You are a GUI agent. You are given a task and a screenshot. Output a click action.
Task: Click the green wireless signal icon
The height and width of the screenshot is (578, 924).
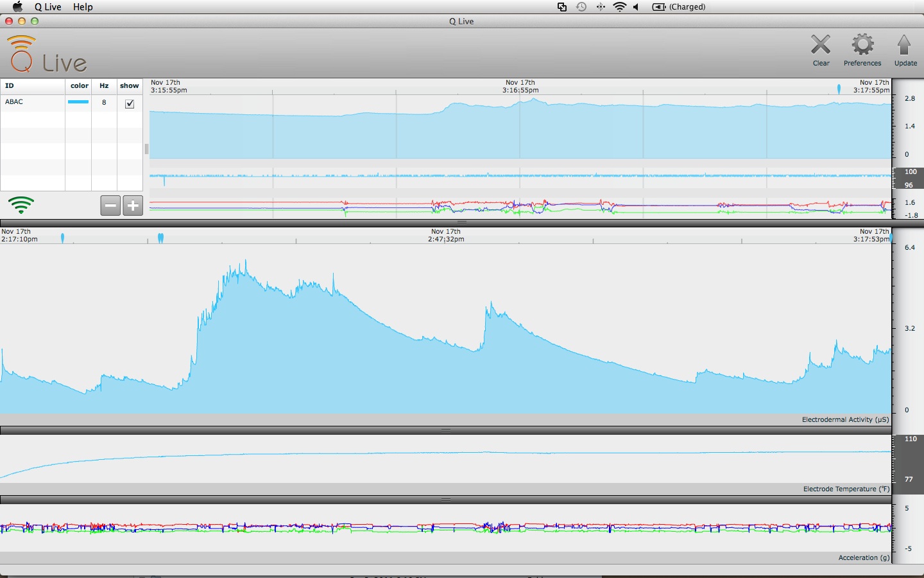[x=21, y=205]
